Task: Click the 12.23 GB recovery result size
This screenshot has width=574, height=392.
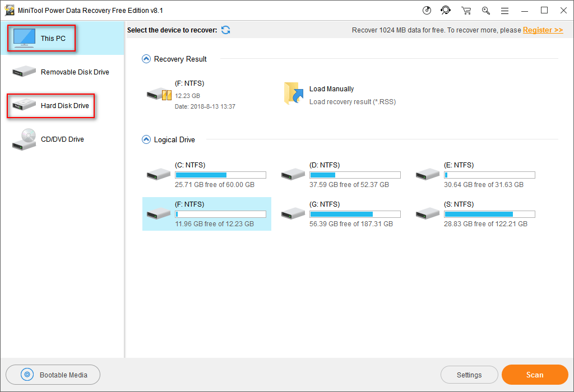Action: click(x=187, y=96)
